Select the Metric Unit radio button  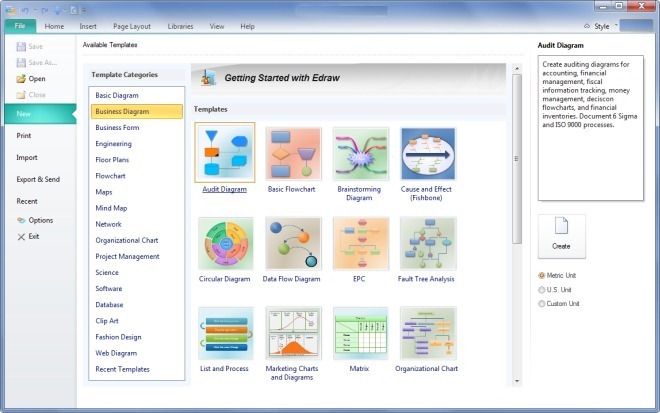(542, 275)
